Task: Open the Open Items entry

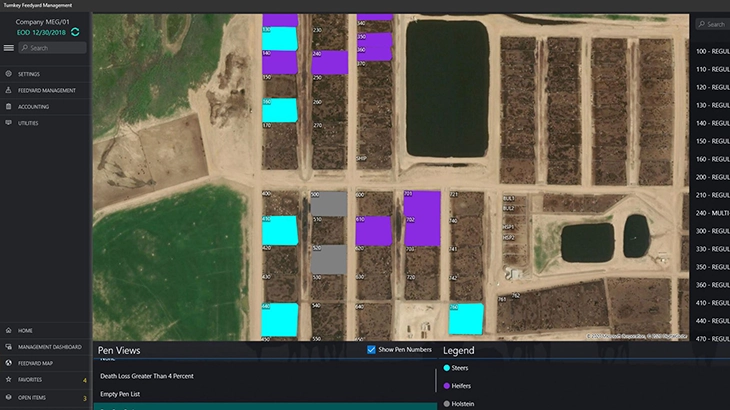Action: point(34,397)
